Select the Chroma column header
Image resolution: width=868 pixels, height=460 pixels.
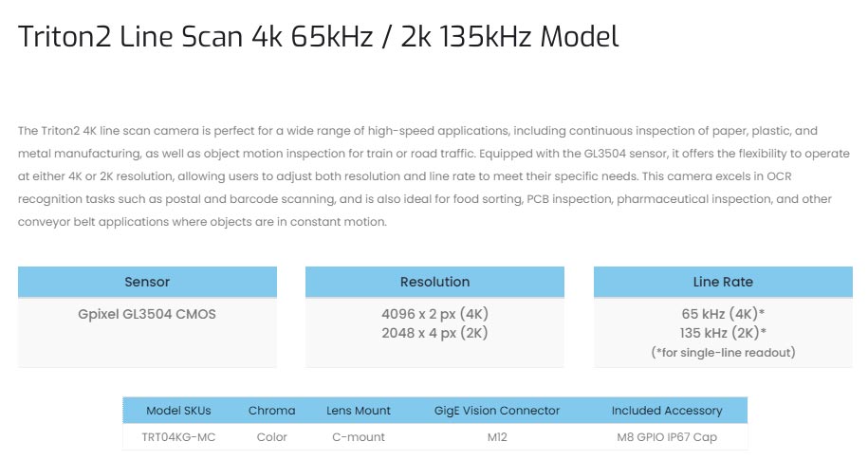(x=272, y=411)
